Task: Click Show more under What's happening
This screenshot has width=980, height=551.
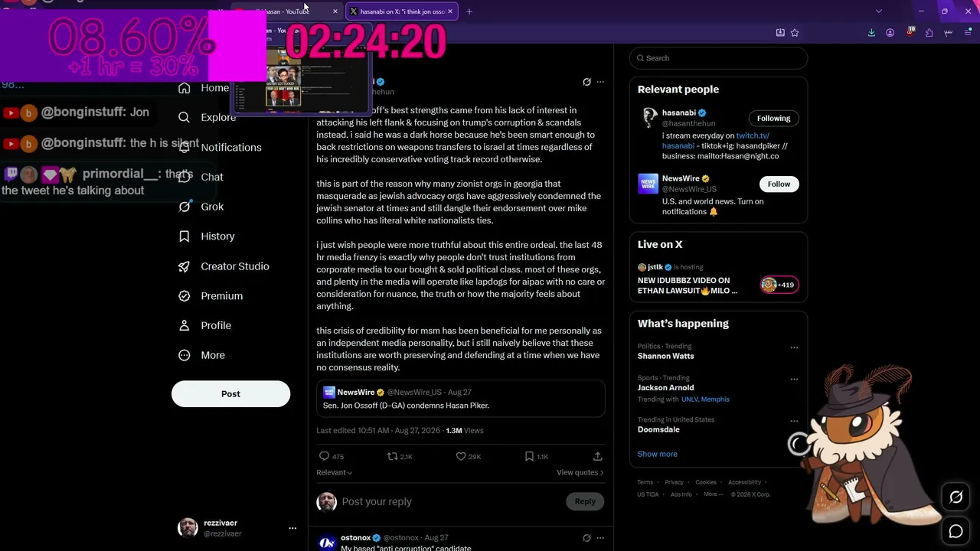Action: pos(657,454)
